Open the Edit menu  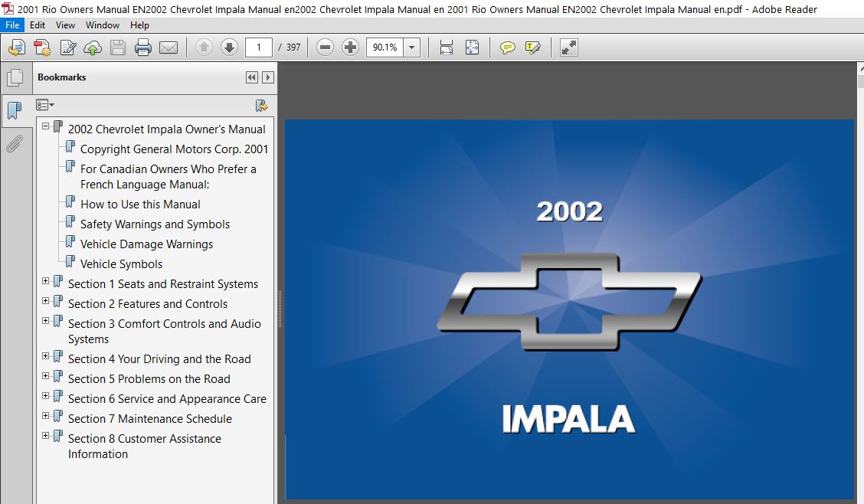38,25
